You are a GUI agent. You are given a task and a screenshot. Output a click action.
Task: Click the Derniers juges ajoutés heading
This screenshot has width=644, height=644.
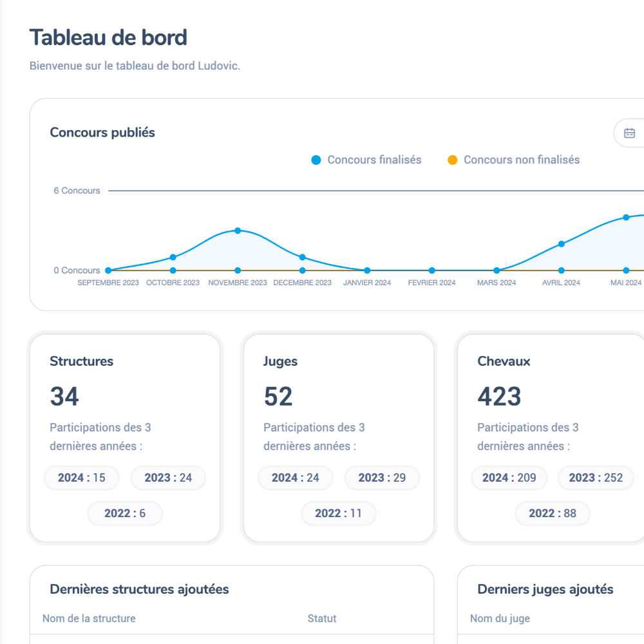(x=545, y=589)
